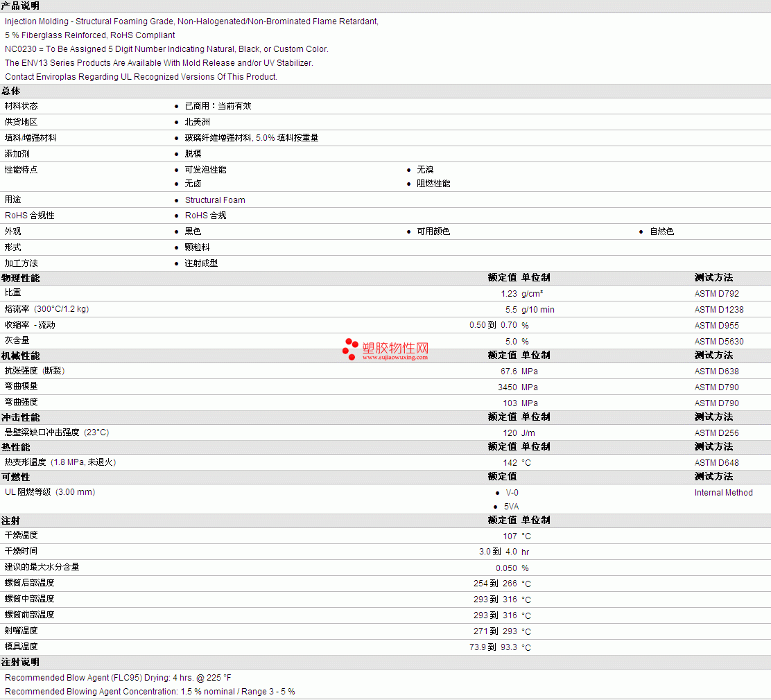771x700 pixels.
Task: Click the ASTM D955 test method
Action: tap(716, 326)
